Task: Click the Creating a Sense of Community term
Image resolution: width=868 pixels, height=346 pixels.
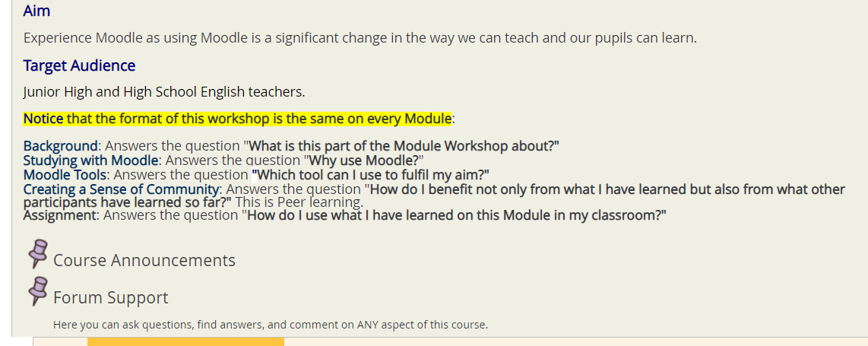Action: (121, 189)
